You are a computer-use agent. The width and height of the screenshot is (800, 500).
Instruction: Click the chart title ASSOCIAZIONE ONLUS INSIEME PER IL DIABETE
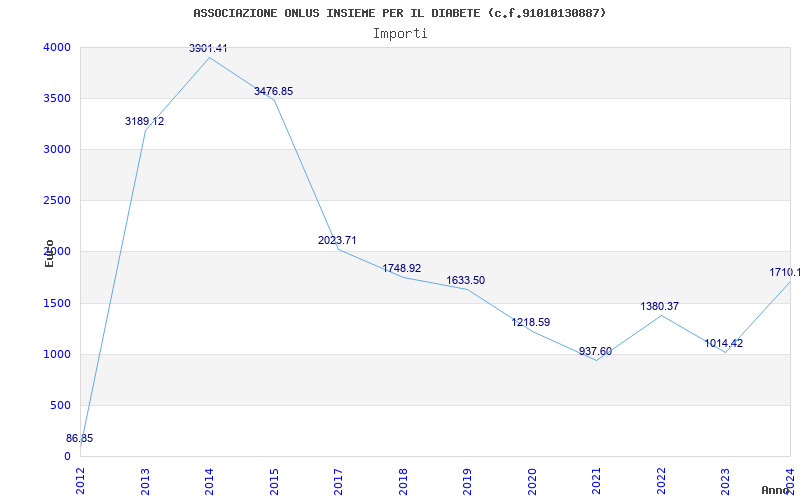click(399, 13)
